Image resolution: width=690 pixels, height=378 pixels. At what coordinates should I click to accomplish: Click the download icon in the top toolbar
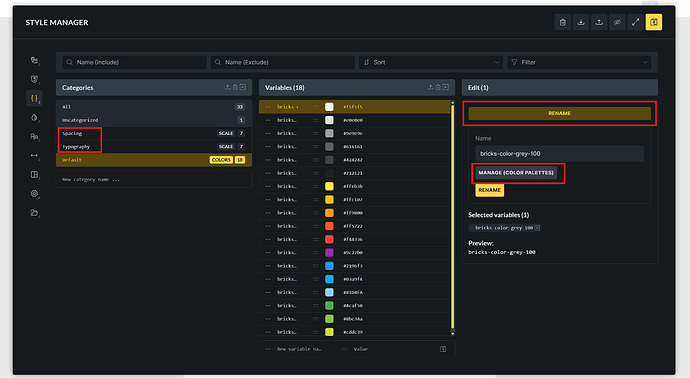(581, 22)
